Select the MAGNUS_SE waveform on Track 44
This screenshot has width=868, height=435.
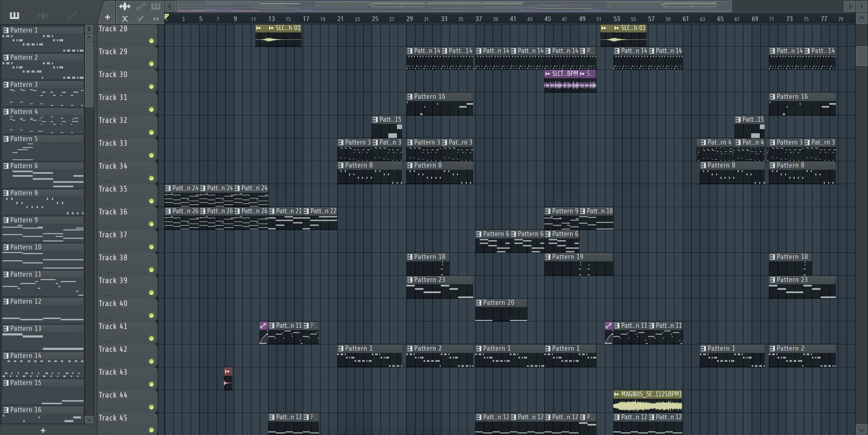[648, 405]
